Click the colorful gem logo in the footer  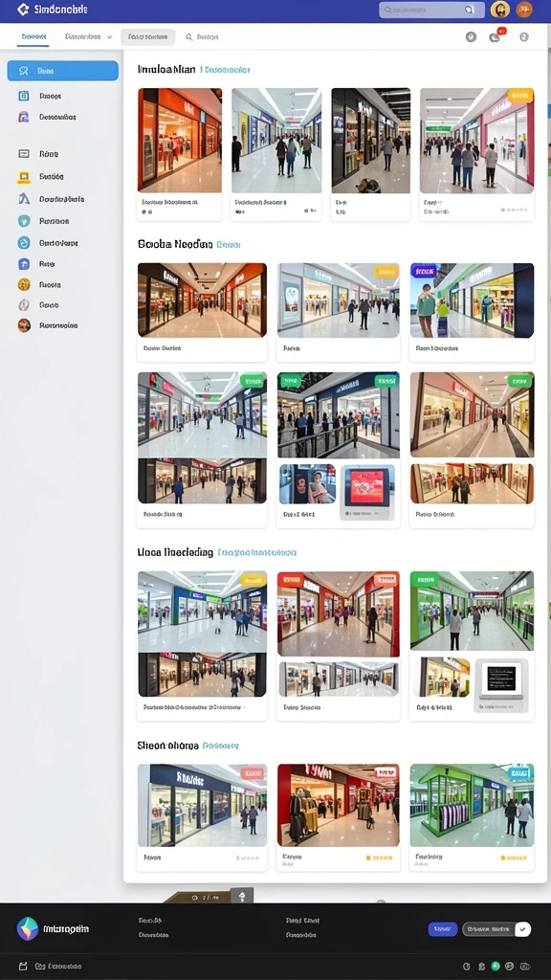click(x=28, y=928)
